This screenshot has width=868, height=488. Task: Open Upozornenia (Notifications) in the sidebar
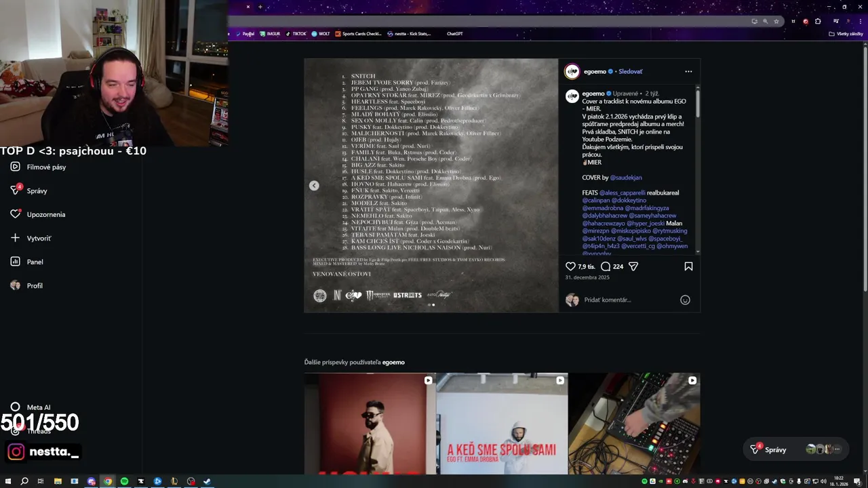point(38,214)
